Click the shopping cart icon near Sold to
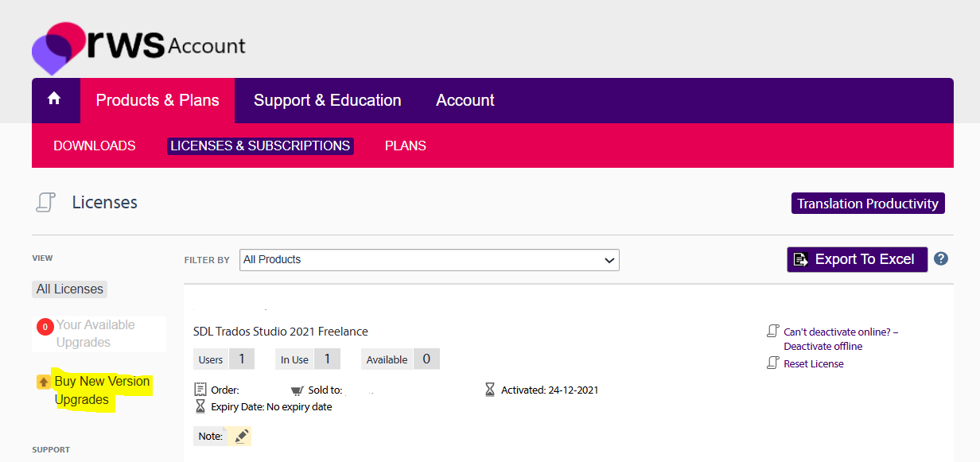980x462 pixels. coord(297,390)
